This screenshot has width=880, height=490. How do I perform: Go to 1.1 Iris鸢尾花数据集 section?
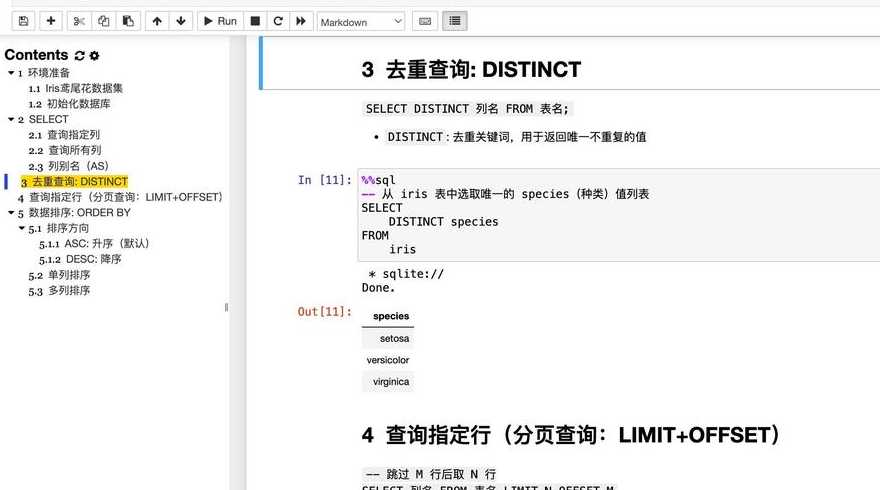click(76, 89)
